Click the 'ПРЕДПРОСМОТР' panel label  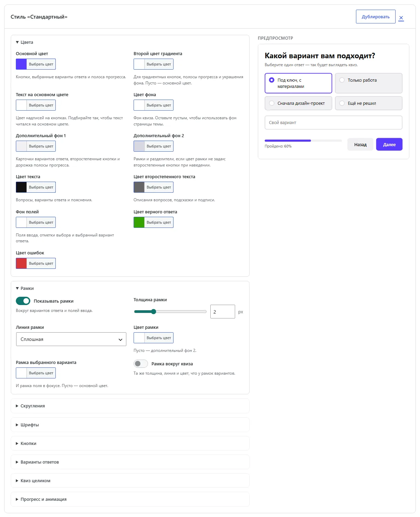pyautogui.click(x=275, y=38)
